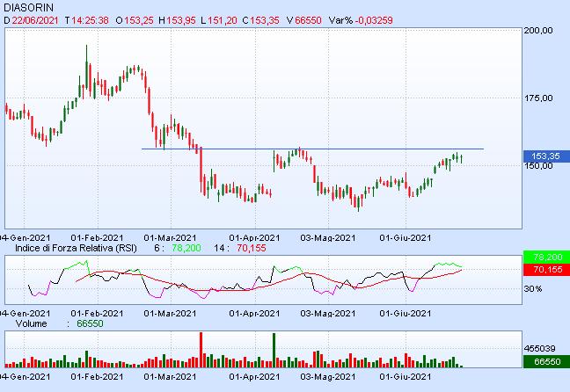Image resolution: width=570 pixels, height=392 pixels.
Task: Click 01-Giu-2021 on the price chart axis
Action: 406,238
